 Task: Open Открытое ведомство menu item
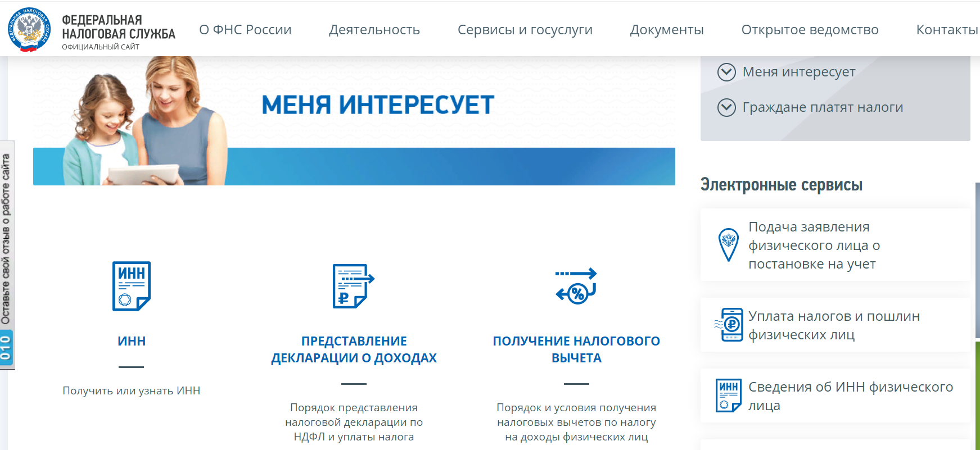[810, 30]
